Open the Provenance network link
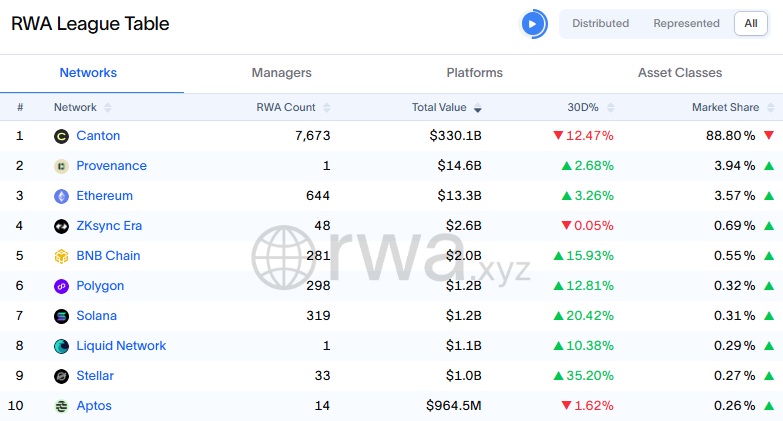783x421 pixels. (111, 166)
